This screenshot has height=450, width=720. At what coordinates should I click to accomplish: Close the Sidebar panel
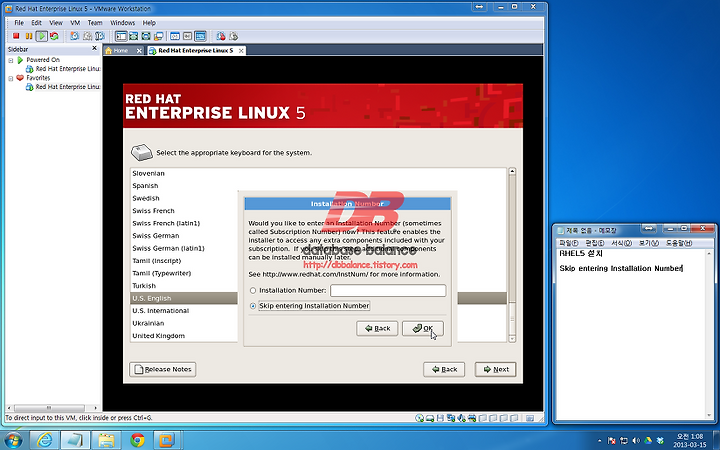[x=95, y=48]
